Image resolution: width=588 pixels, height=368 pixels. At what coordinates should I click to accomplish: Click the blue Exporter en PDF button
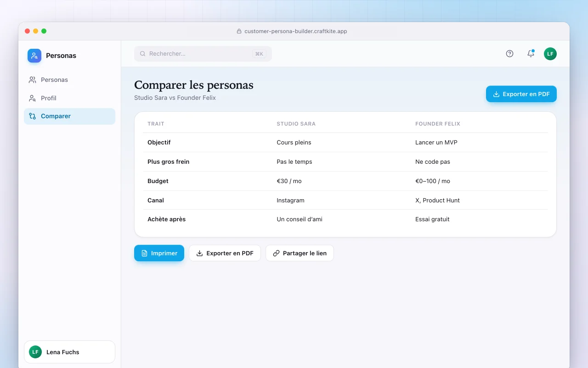[x=521, y=94]
